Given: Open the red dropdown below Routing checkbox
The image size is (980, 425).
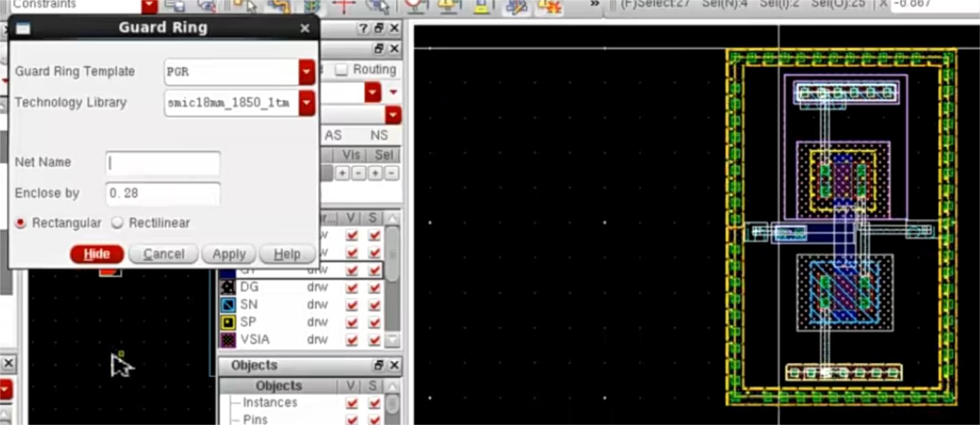Looking at the screenshot, I should [373, 92].
